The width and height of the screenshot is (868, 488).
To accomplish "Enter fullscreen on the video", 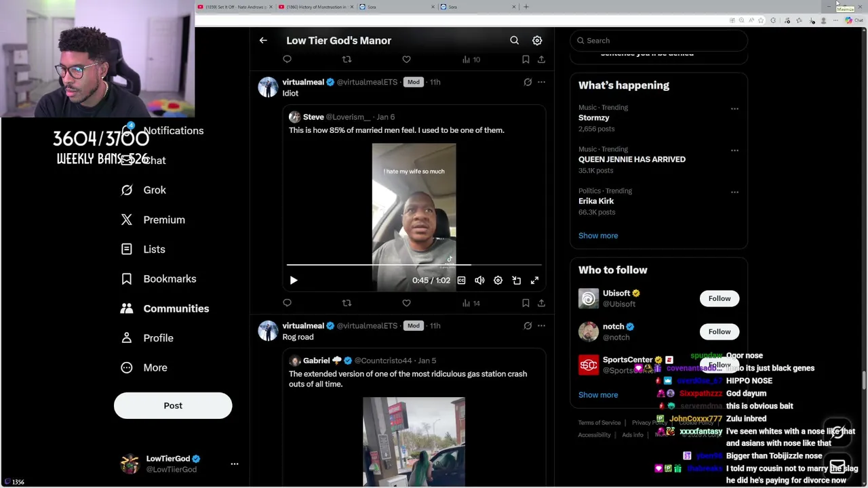I will coord(534,280).
